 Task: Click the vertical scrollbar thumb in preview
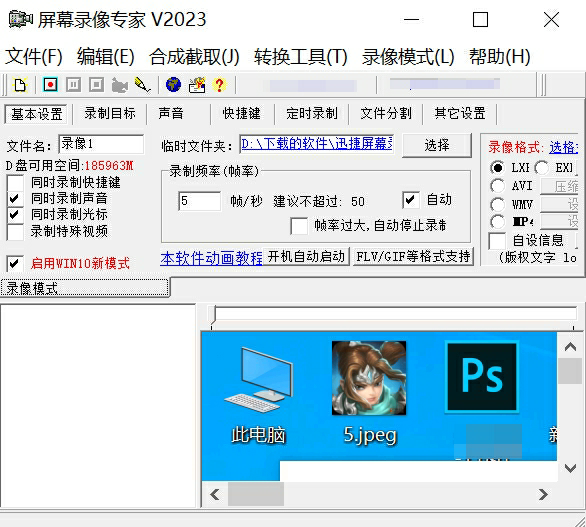tap(570, 371)
